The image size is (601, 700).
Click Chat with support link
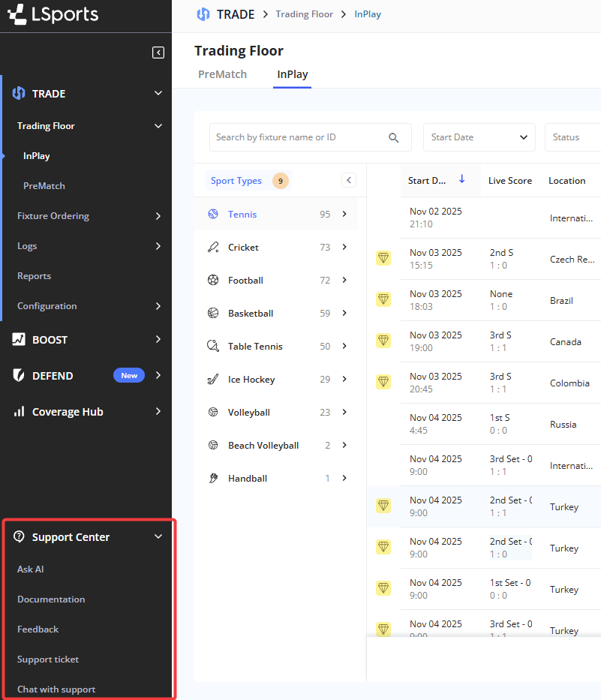56,689
